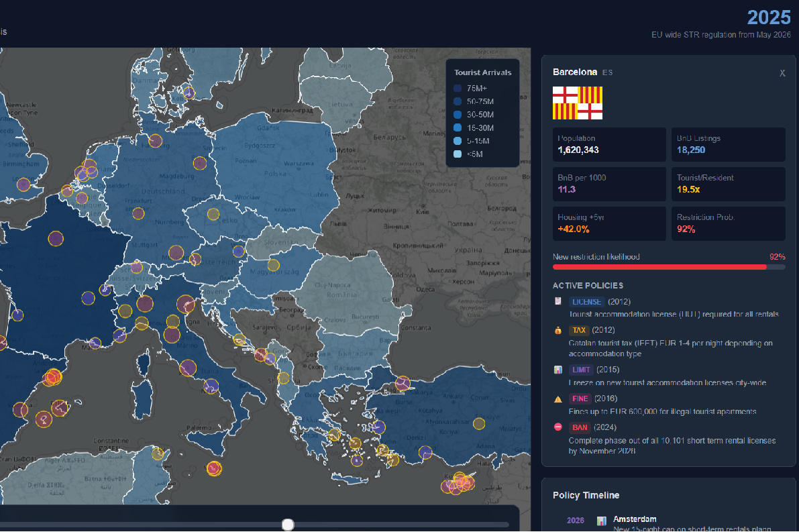Click the Limit policy chart icon
The width and height of the screenshot is (799, 532).
(x=558, y=370)
